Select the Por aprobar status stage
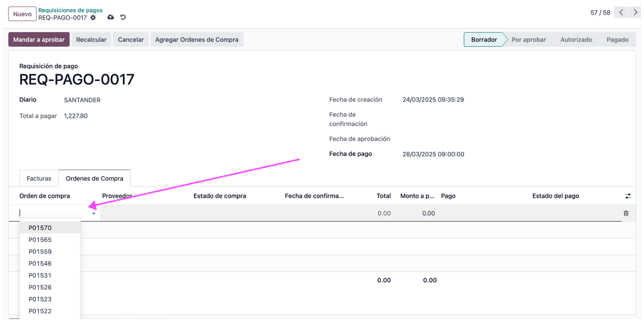644x323 pixels. (x=528, y=40)
